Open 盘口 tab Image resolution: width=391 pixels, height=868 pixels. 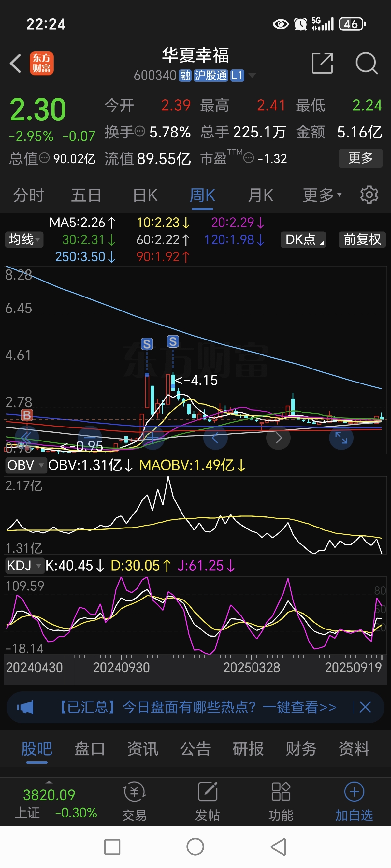(x=90, y=749)
